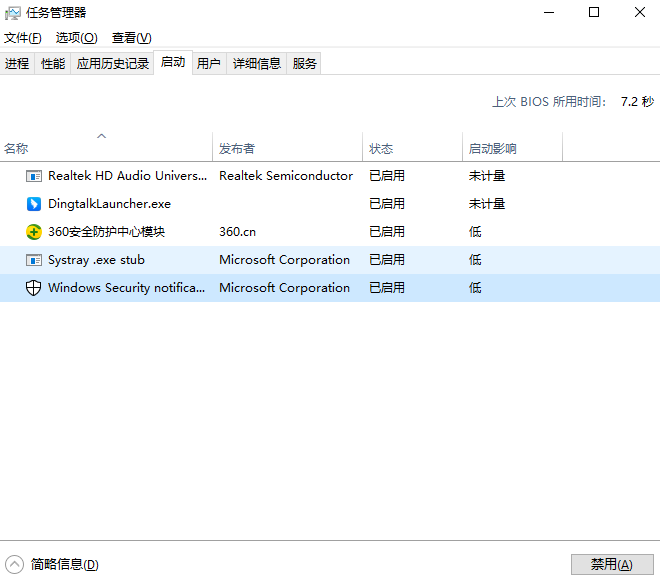The height and width of the screenshot is (586, 660).
Task: Open the 选项(O) menu
Action: click(x=76, y=38)
